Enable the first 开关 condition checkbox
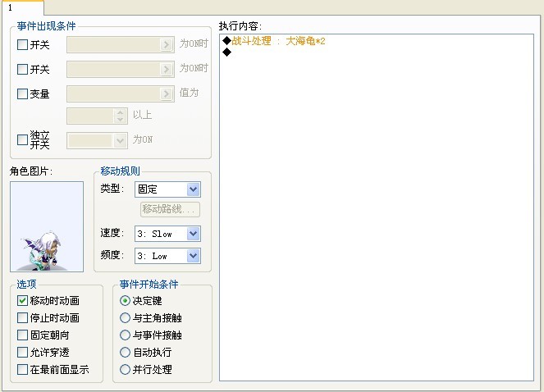Image resolution: width=544 pixels, height=392 pixels. [22, 45]
